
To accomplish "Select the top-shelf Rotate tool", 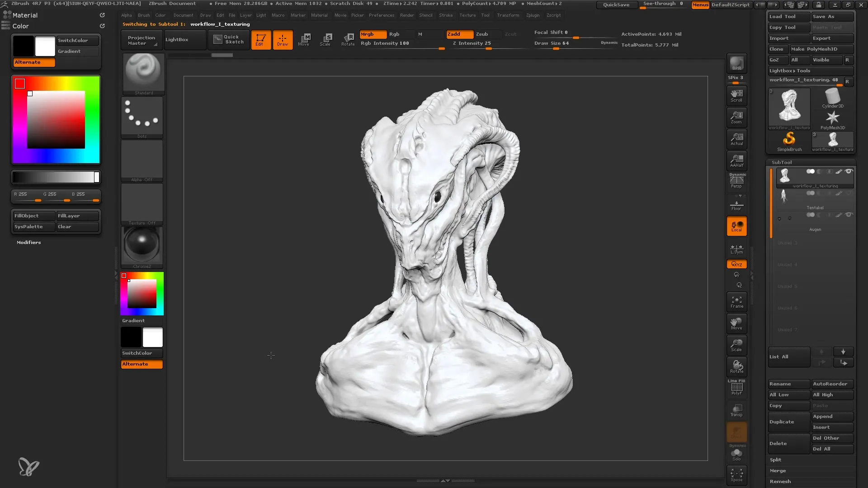I will tap(348, 40).
